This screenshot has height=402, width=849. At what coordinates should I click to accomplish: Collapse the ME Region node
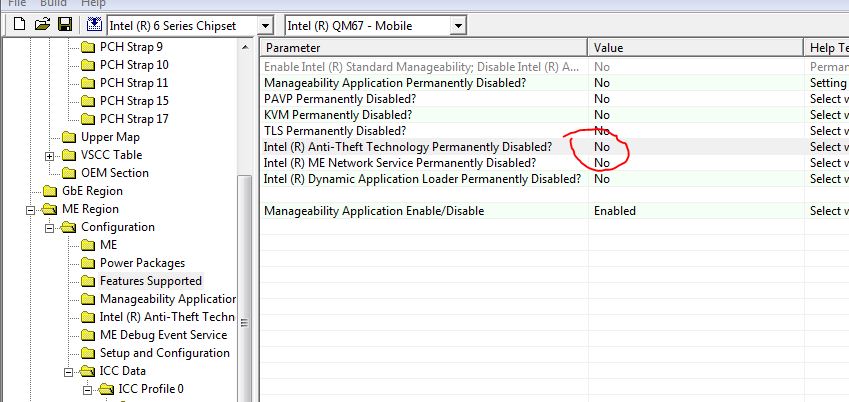click(x=31, y=210)
